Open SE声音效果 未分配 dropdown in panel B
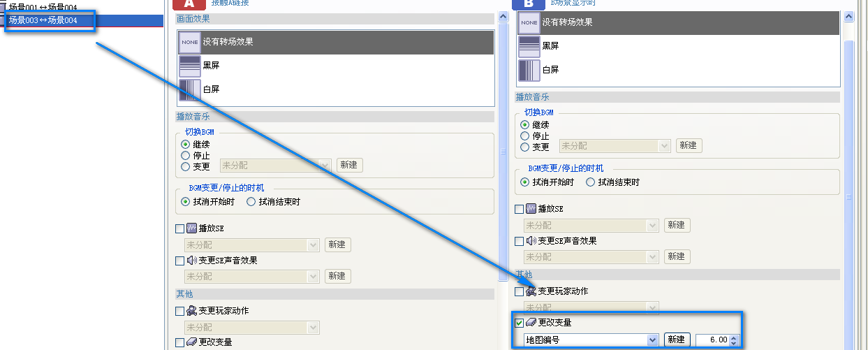The width and height of the screenshot is (868, 350). [x=591, y=256]
